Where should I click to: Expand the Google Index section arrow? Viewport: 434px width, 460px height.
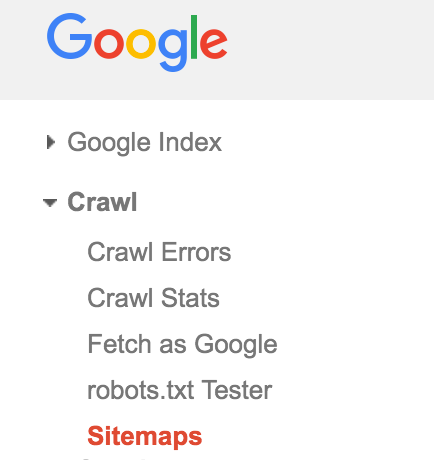(x=51, y=142)
